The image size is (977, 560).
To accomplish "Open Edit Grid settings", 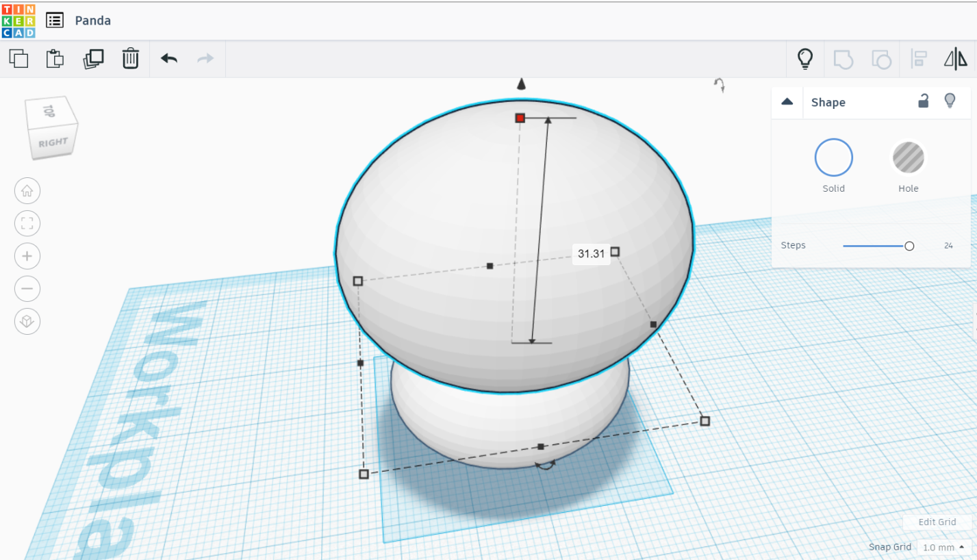I will 937,522.
